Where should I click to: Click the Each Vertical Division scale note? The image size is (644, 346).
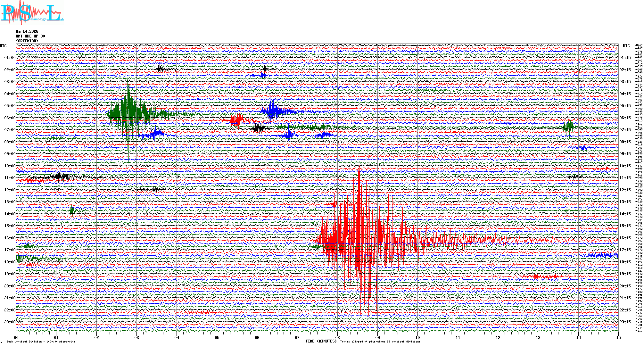(x=41, y=342)
